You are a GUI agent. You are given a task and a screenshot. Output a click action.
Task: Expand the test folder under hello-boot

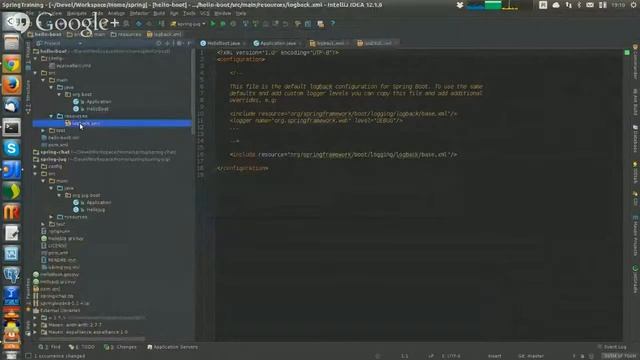click(43, 131)
